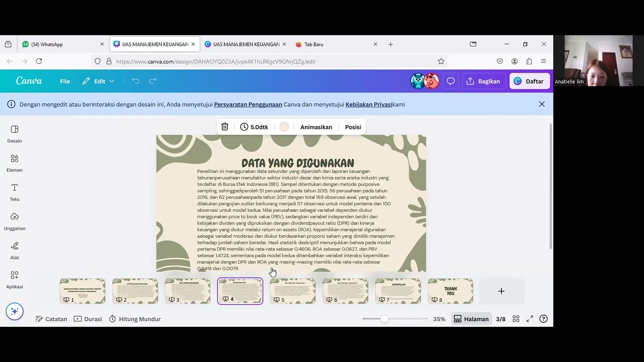Image resolution: width=644 pixels, height=362 pixels.
Task: Open the Teks panel
Action: click(x=15, y=193)
